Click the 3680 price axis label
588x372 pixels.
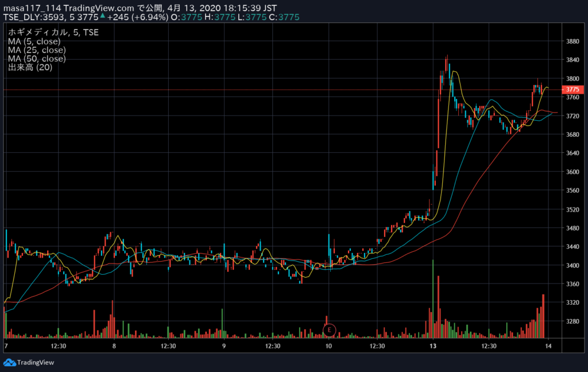pyautogui.click(x=572, y=135)
